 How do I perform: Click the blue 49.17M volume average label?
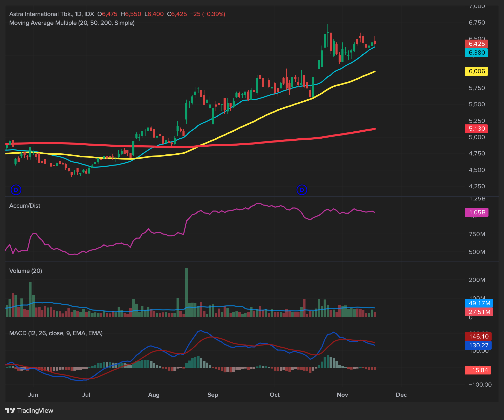coord(479,303)
